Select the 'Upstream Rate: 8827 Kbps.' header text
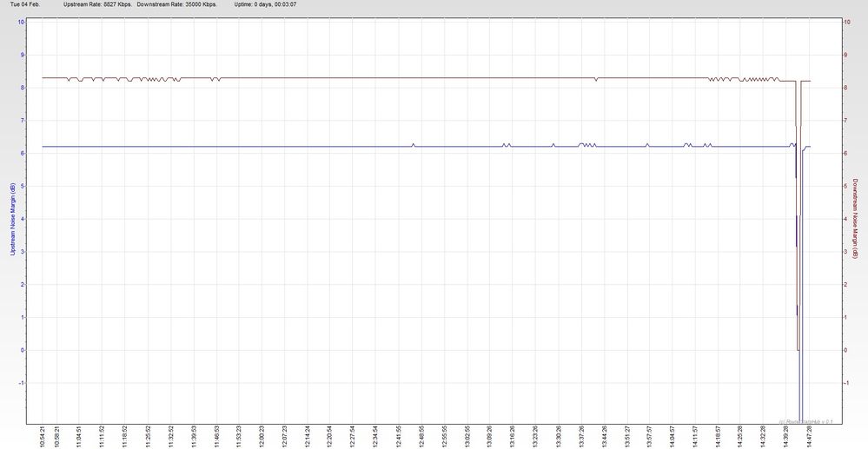The height and width of the screenshot is (449, 868). pyautogui.click(x=97, y=3)
